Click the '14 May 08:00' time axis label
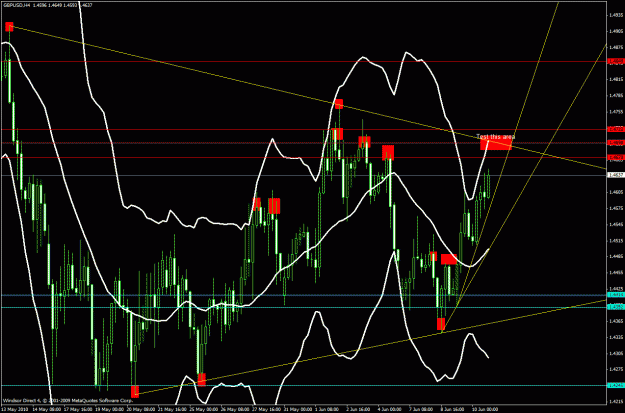This screenshot has height=413, width=625. [45, 409]
